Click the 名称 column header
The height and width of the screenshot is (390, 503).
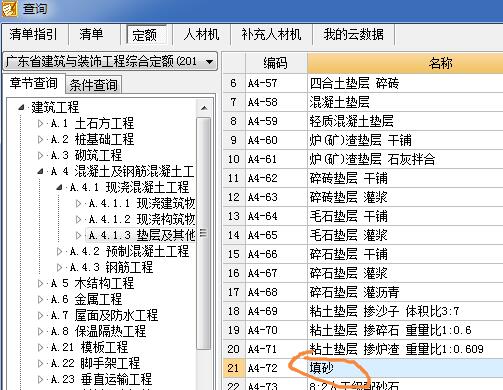click(x=405, y=63)
